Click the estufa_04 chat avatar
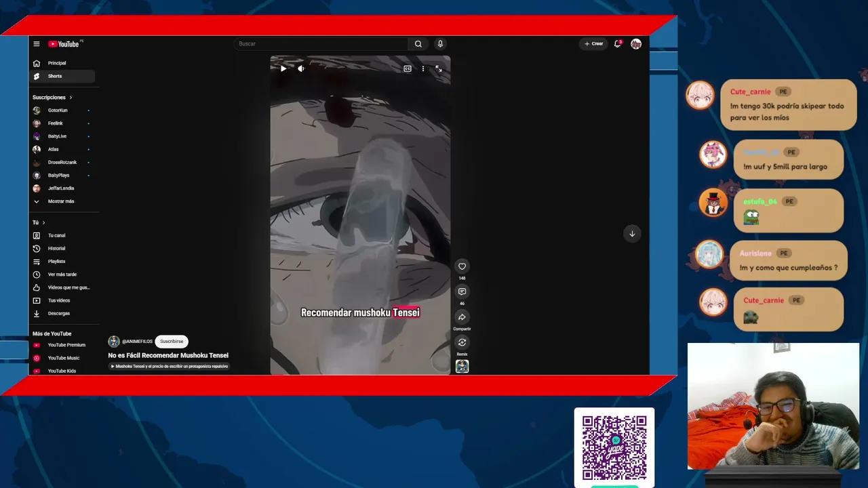This screenshot has width=868, height=488. 713,203
